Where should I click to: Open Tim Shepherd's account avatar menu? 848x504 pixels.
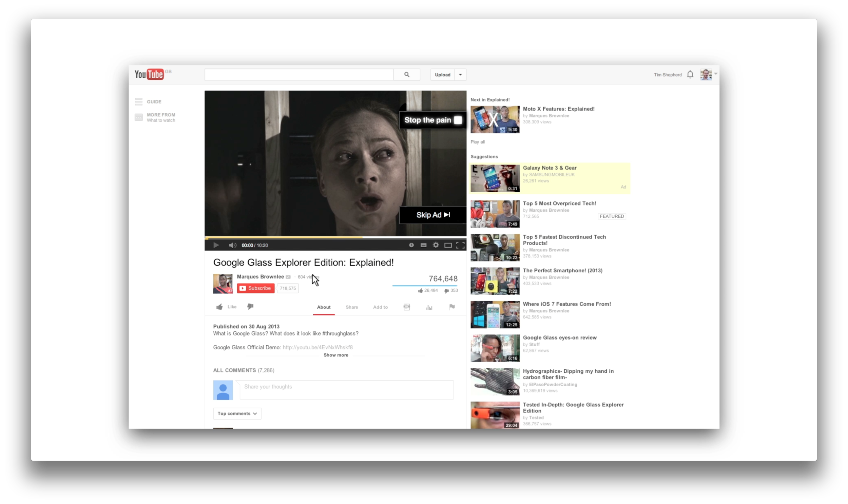click(706, 74)
